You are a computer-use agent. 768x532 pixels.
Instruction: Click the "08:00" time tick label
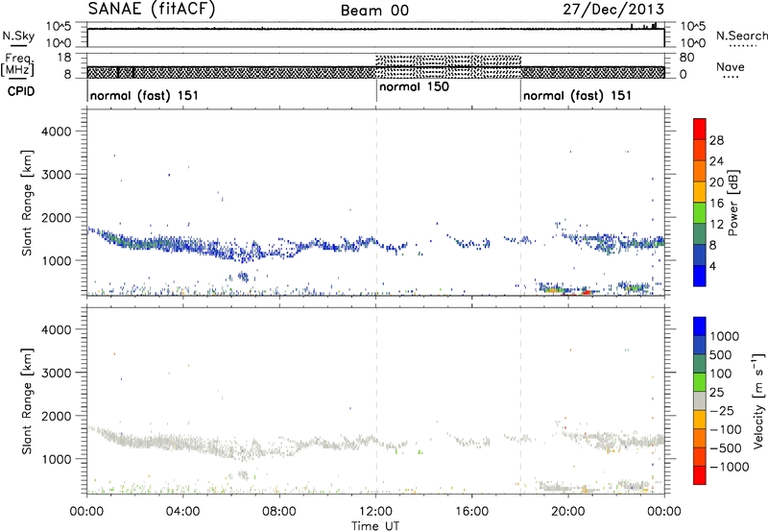[279, 512]
